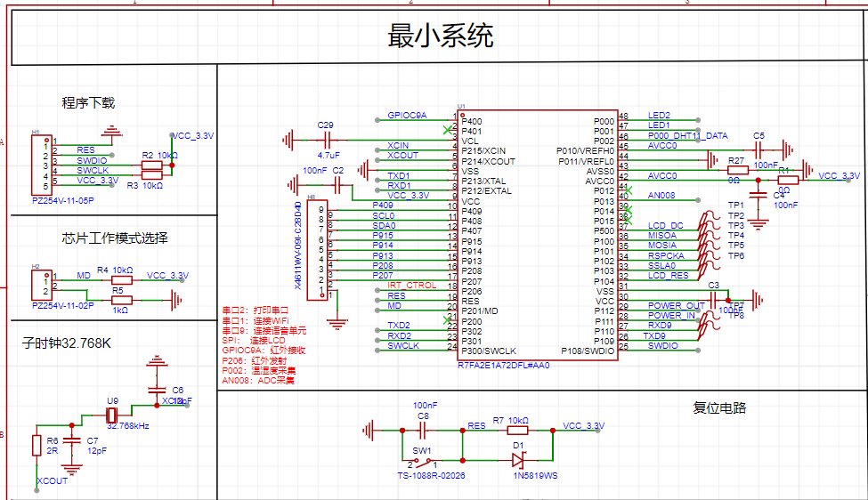Click the R7FA2E1A72DFL#AA0 part number label

[503, 366]
